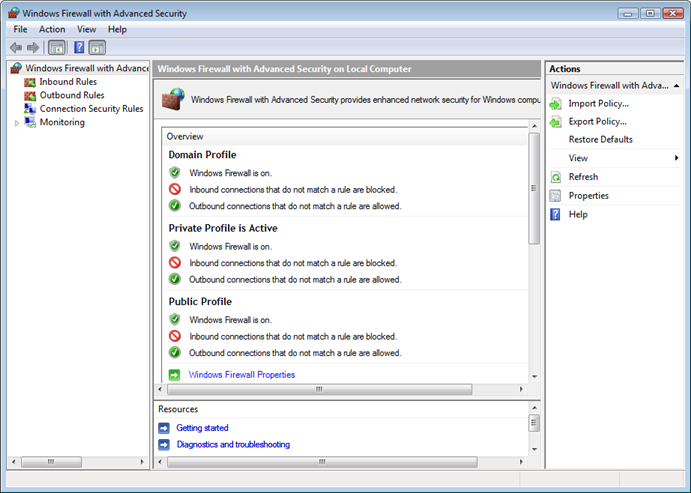691x493 pixels.
Task: Click Restore Defaults in Actions
Action: pyautogui.click(x=601, y=140)
